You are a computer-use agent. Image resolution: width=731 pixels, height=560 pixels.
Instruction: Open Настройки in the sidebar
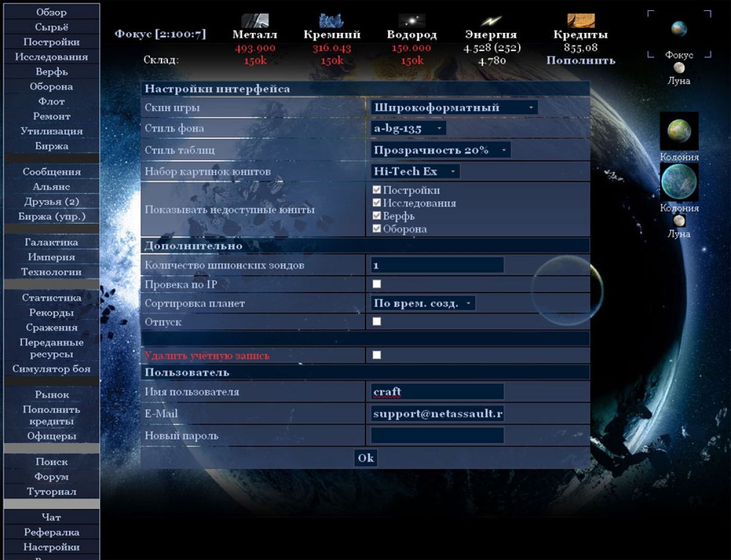tap(52, 547)
